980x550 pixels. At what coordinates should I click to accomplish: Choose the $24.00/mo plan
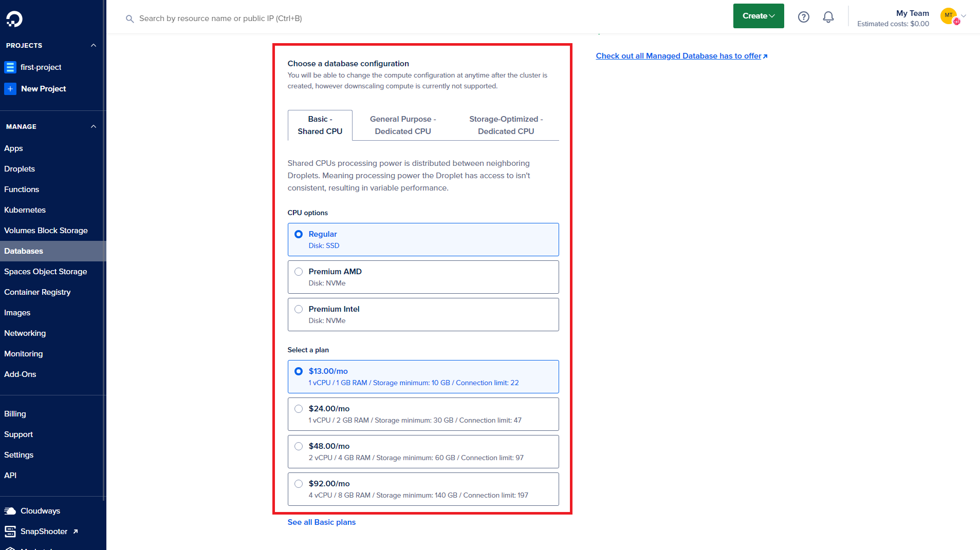tap(299, 409)
